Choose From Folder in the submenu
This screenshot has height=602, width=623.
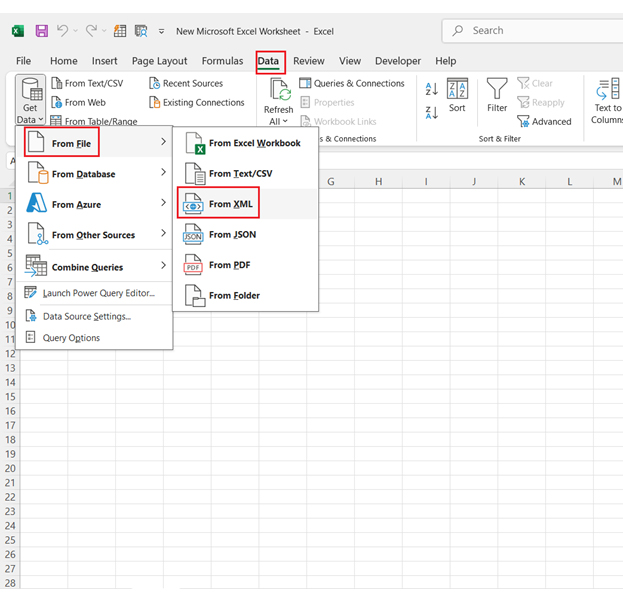pyautogui.click(x=246, y=296)
